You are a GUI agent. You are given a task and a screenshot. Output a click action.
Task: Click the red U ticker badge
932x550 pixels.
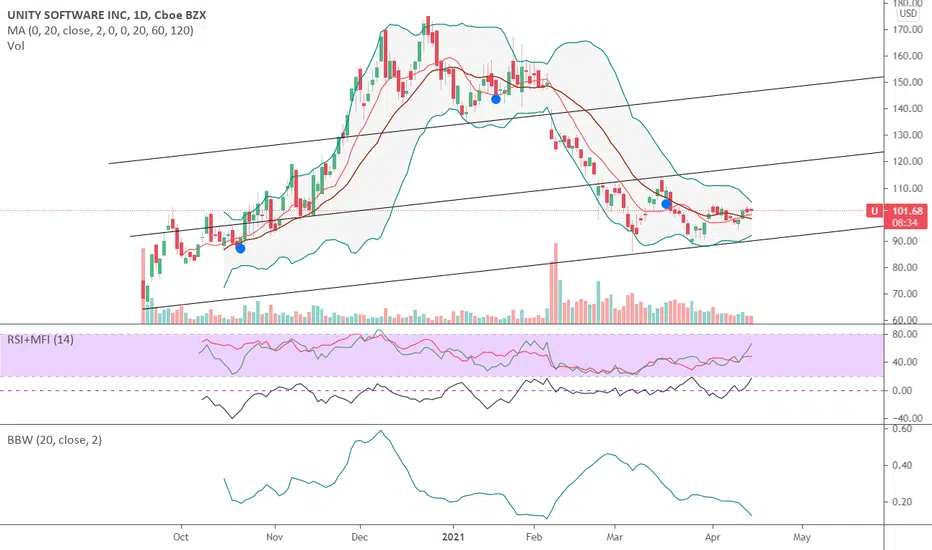(x=874, y=211)
